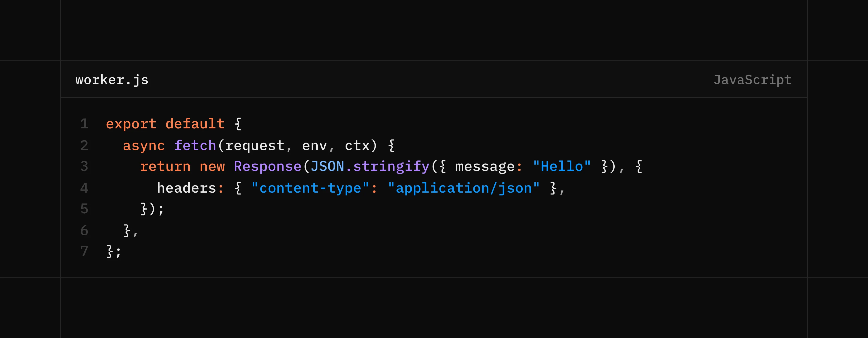Click the fetch function name
868x338 pixels.
[x=195, y=145]
